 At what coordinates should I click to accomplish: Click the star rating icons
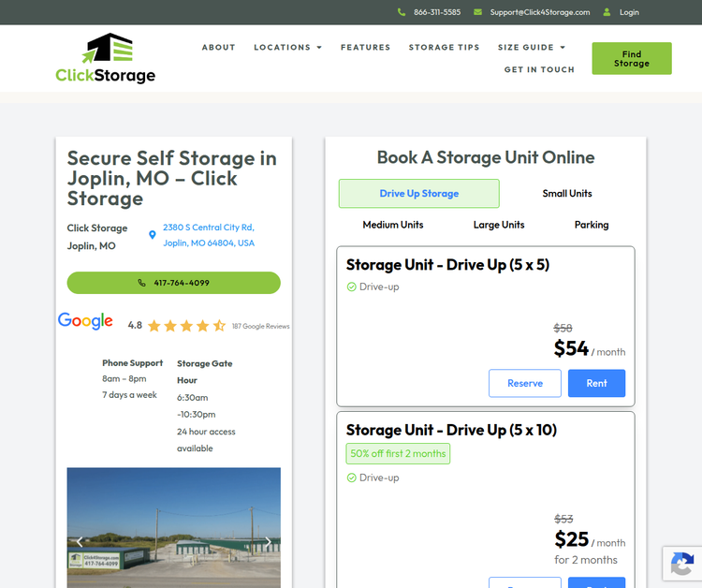tap(186, 326)
